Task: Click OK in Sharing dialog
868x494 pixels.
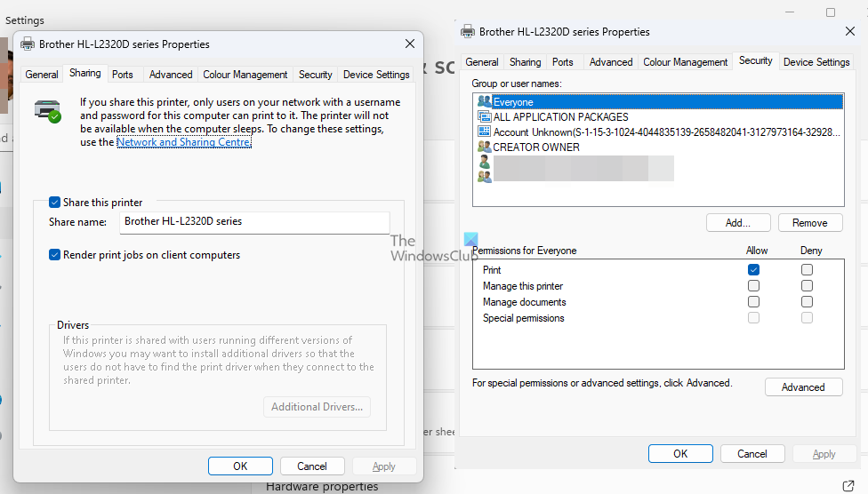Action: (240, 466)
